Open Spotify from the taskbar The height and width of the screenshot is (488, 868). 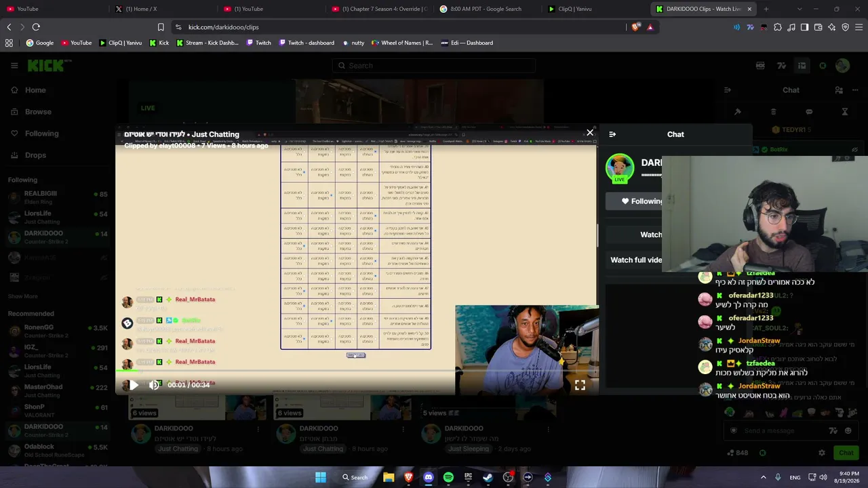(x=448, y=477)
